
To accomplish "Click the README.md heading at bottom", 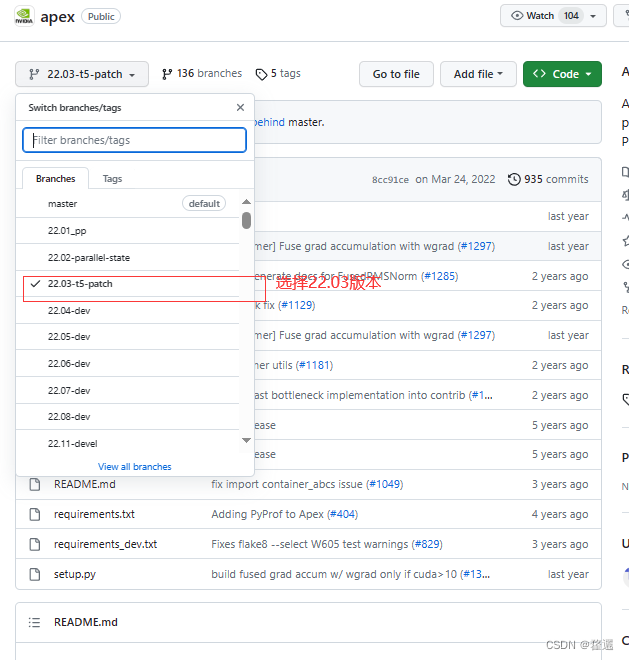I will (86, 622).
